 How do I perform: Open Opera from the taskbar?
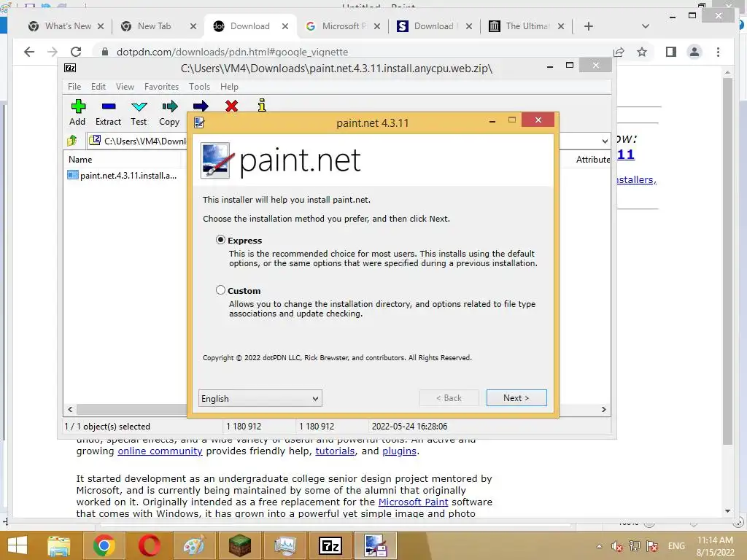(x=149, y=545)
